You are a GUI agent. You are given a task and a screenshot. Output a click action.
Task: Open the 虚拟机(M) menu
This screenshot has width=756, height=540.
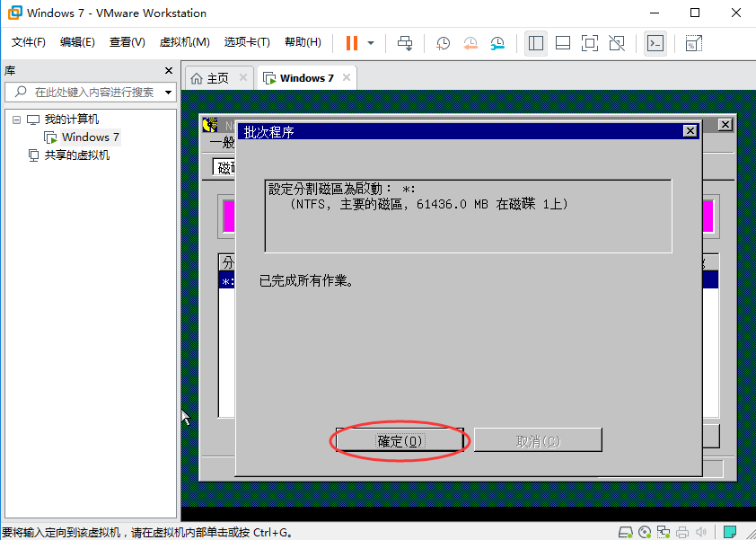185,42
